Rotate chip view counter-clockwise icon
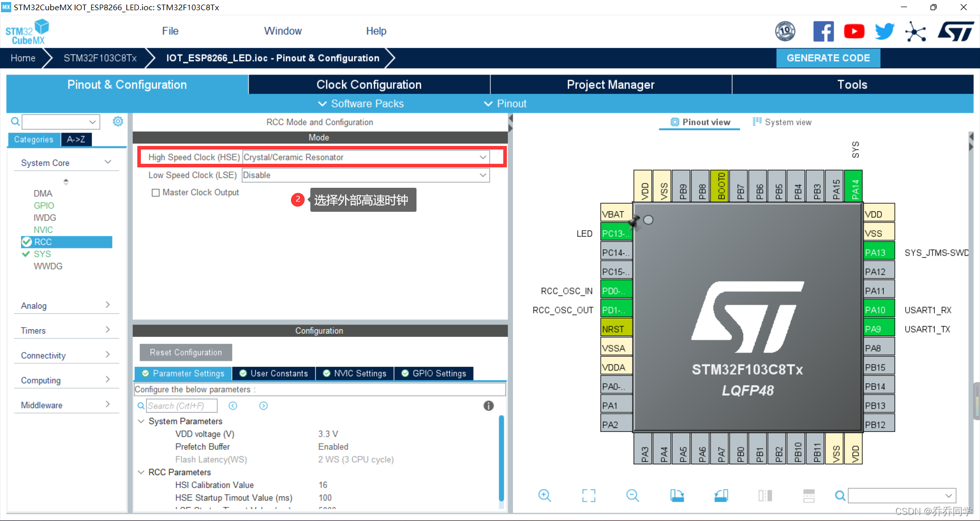This screenshot has height=521, width=980. [x=721, y=495]
